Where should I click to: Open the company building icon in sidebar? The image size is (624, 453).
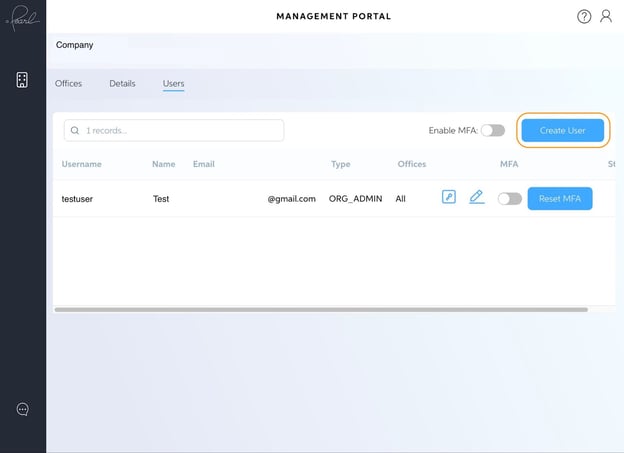[22, 80]
